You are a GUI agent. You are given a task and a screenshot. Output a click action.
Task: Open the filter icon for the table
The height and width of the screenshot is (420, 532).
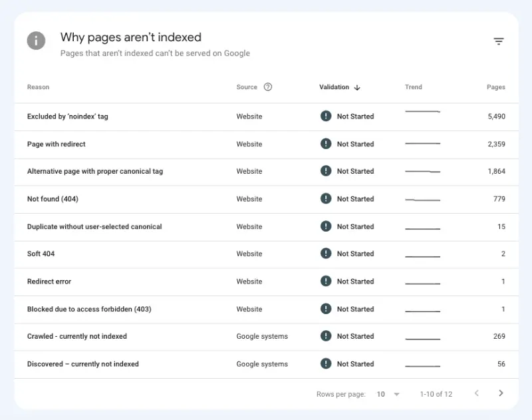point(498,41)
